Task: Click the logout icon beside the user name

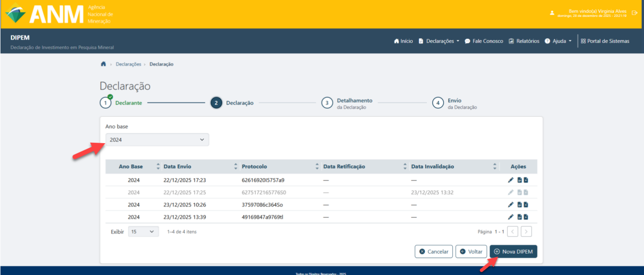Action: [x=634, y=13]
